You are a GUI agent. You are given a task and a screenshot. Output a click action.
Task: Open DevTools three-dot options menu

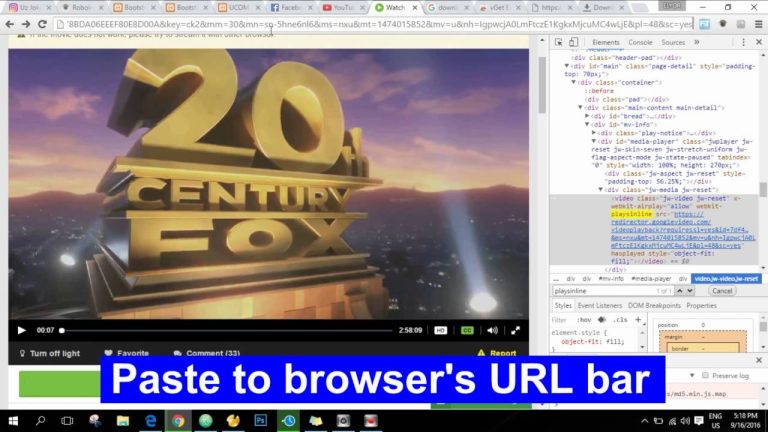click(743, 42)
